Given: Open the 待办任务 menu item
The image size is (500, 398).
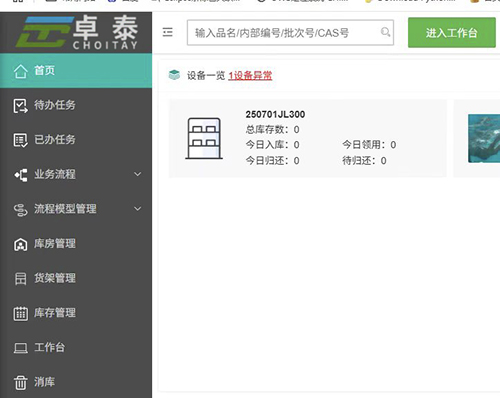Looking at the screenshot, I should click(x=76, y=105).
